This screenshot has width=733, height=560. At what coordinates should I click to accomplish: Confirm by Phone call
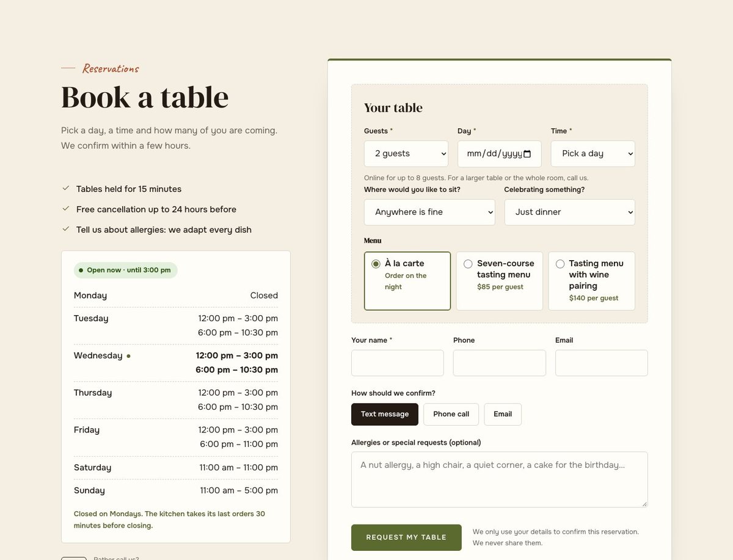pyautogui.click(x=451, y=414)
